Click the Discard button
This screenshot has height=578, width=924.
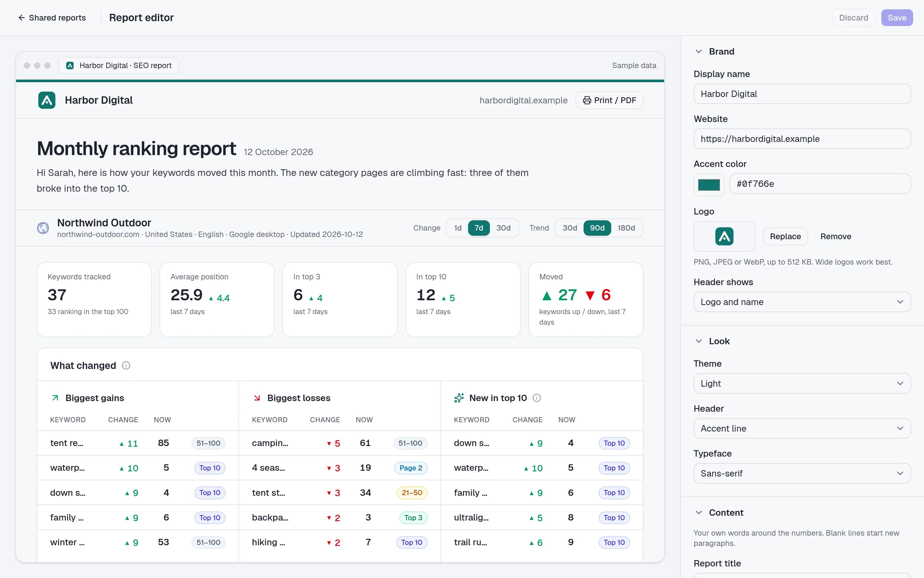(x=853, y=18)
